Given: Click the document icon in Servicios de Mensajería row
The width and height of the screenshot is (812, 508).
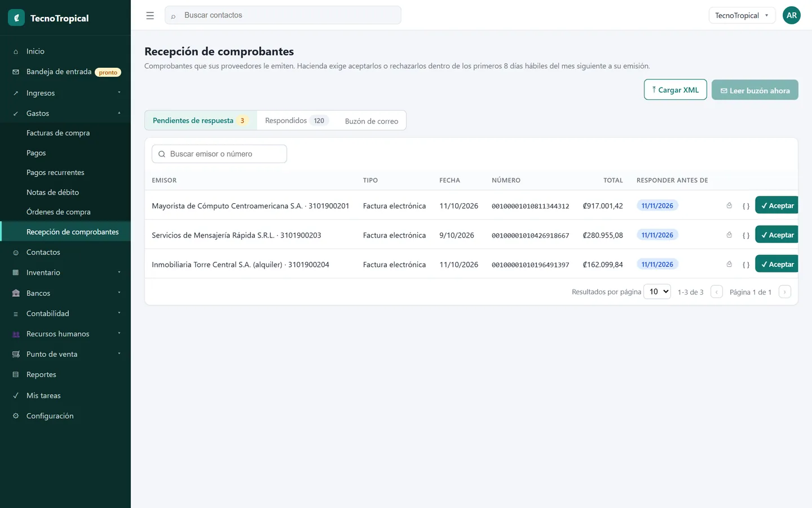Looking at the screenshot, I should (729, 235).
